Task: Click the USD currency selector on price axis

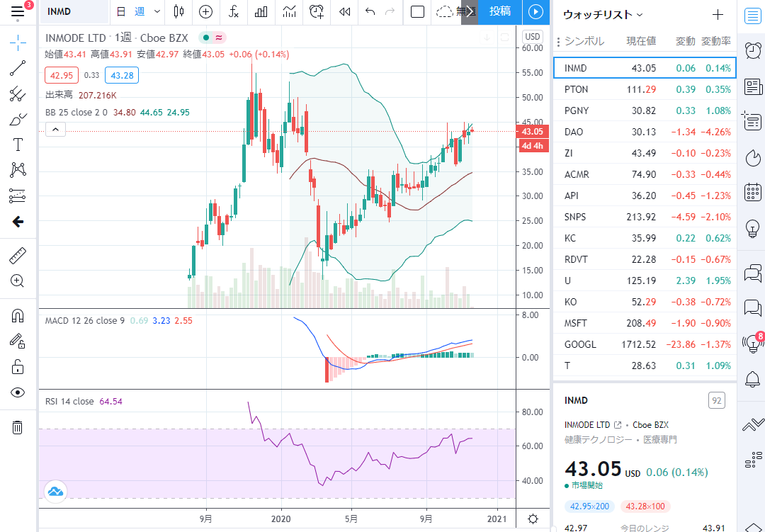Action: coord(532,37)
